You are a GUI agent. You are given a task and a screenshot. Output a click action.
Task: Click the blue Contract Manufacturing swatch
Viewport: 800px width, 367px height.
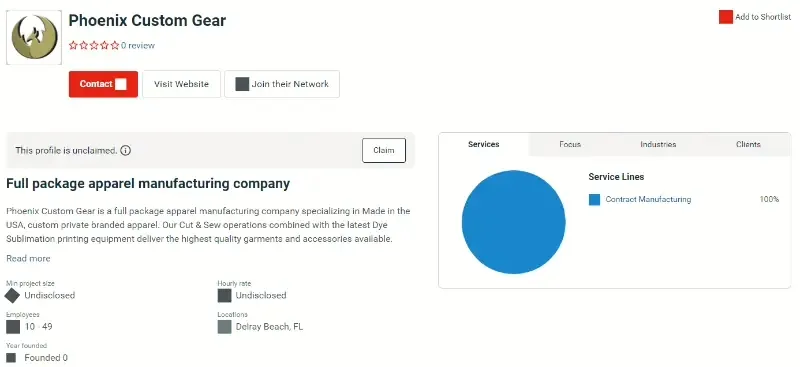click(594, 200)
